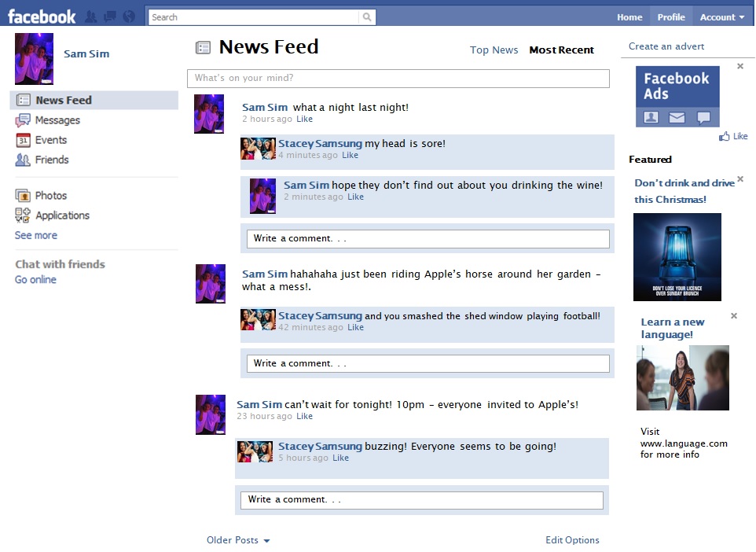Screen dimensions: 756x552
Task: Open Messages from the left sidebar
Action: pyautogui.click(x=57, y=120)
